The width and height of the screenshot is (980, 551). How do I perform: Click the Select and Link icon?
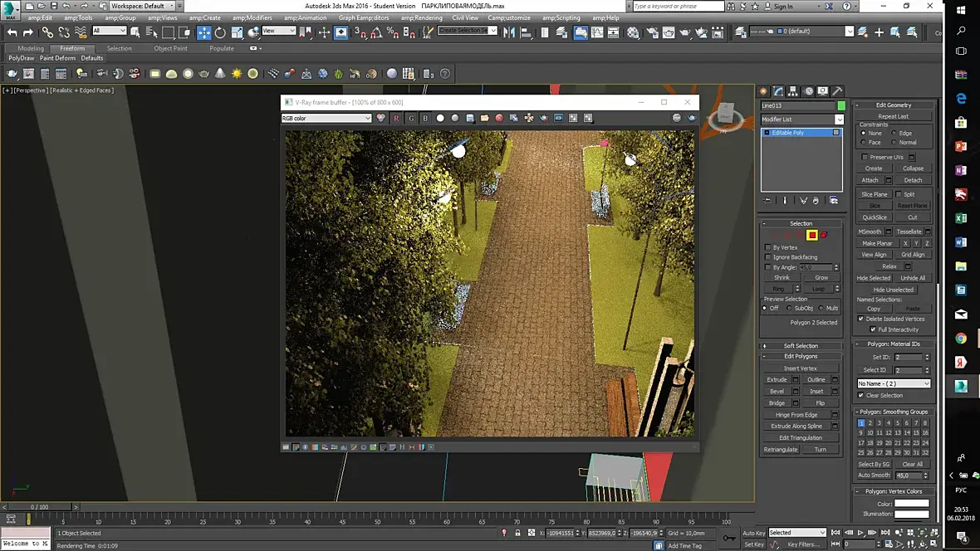(47, 32)
